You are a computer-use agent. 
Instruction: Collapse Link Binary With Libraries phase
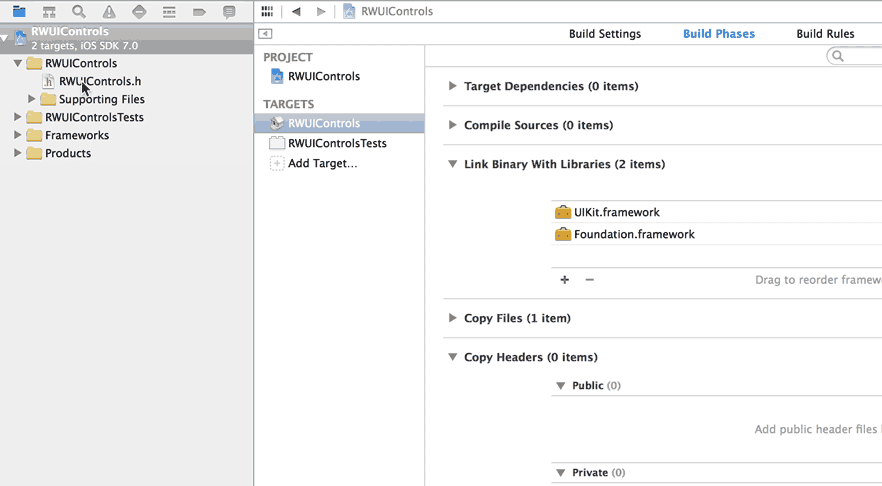[452, 164]
